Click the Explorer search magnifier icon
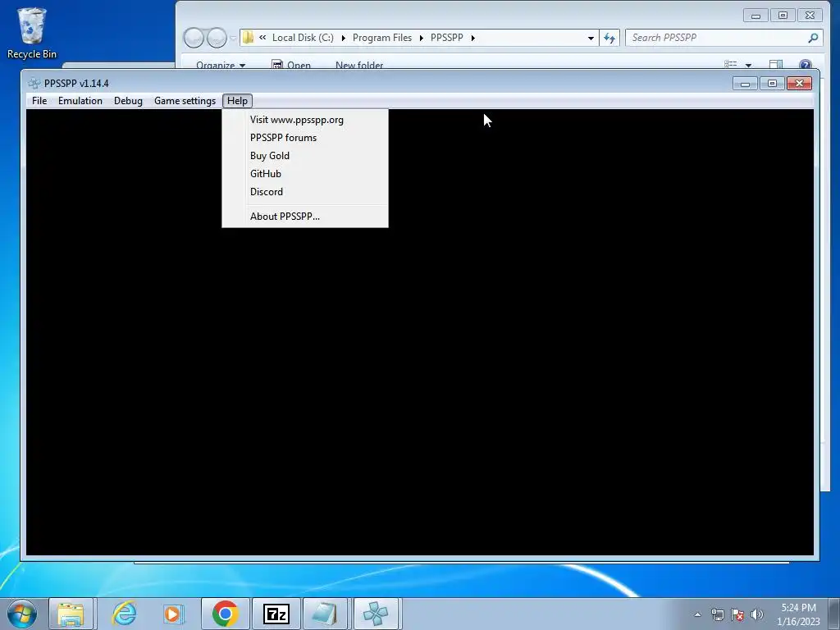 coord(813,38)
